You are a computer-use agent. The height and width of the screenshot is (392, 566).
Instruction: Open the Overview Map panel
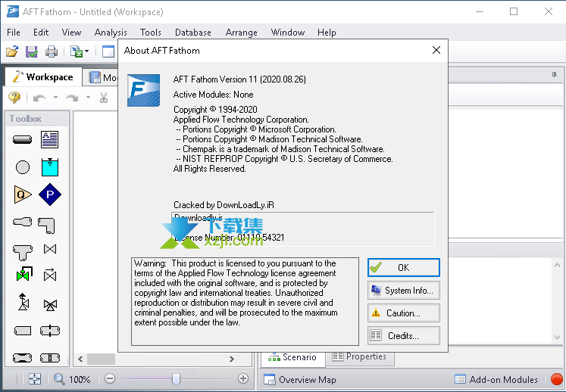click(x=300, y=380)
